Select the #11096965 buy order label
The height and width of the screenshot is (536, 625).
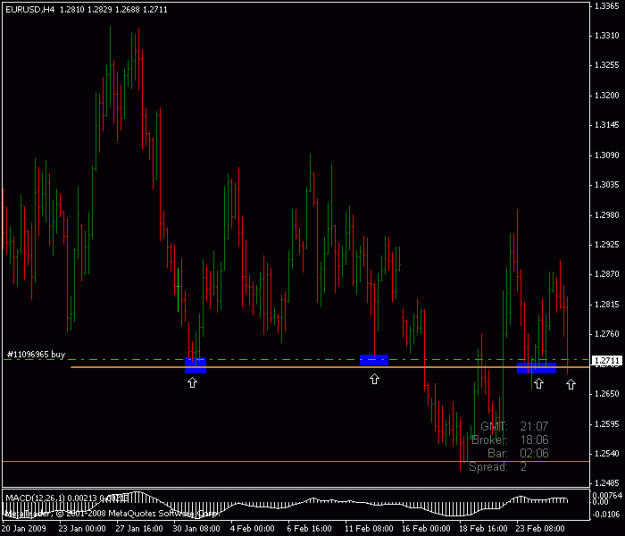36,354
